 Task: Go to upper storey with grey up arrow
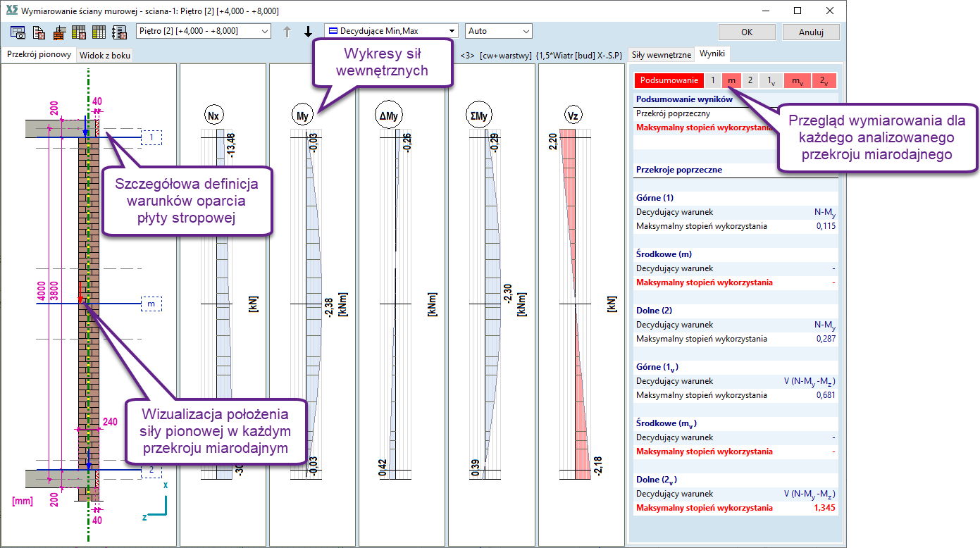(x=286, y=32)
